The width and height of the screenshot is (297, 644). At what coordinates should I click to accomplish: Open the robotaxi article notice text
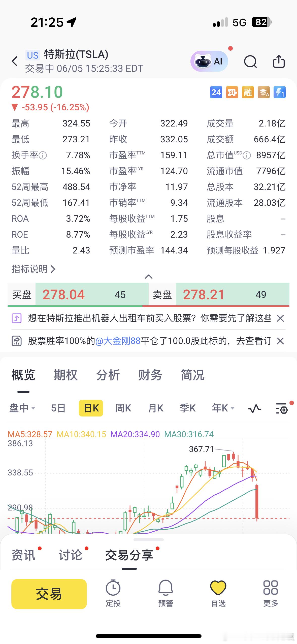(x=149, y=318)
